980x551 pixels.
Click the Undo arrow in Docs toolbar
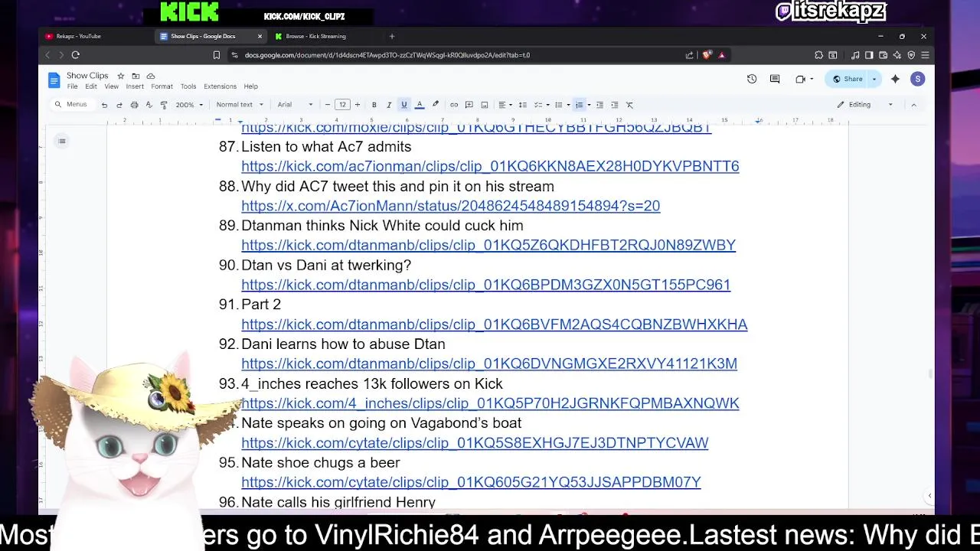pyautogui.click(x=104, y=105)
